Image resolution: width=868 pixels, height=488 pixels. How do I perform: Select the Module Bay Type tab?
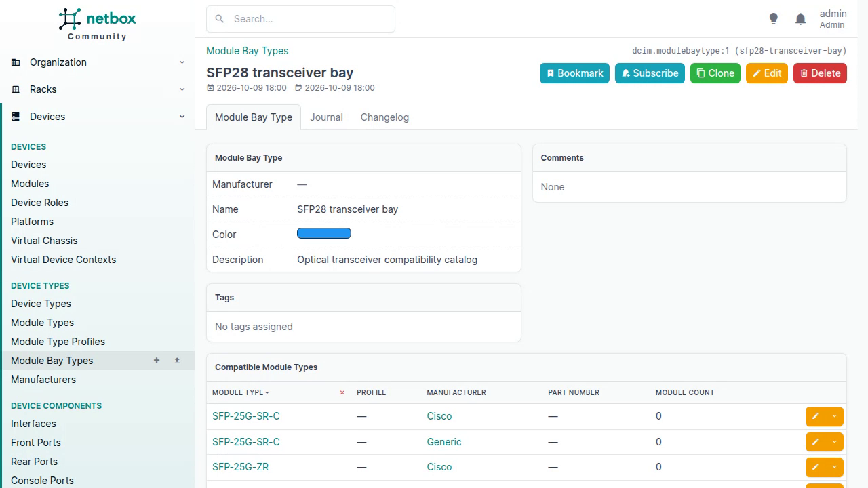pos(254,117)
